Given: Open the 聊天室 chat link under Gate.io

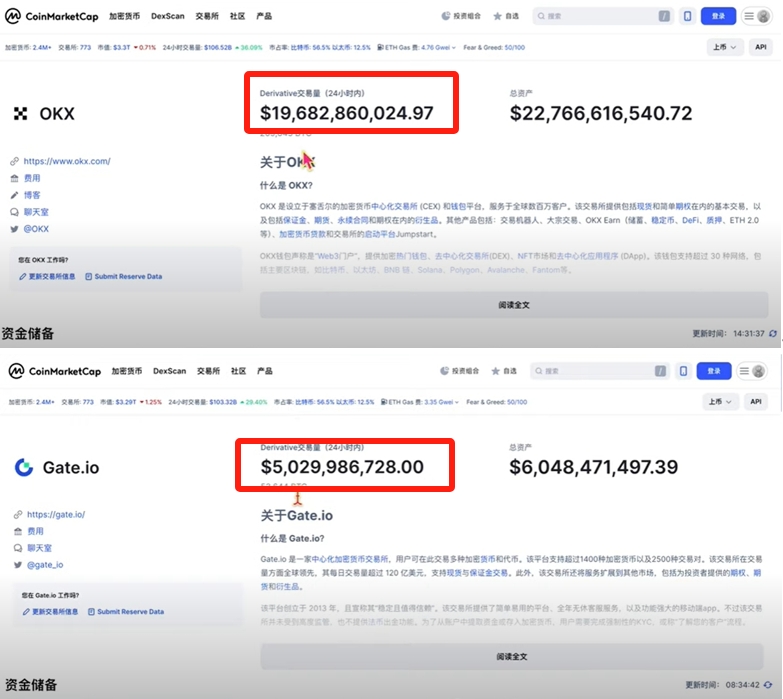Looking at the screenshot, I should pyautogui.click(x=39, y=548).
